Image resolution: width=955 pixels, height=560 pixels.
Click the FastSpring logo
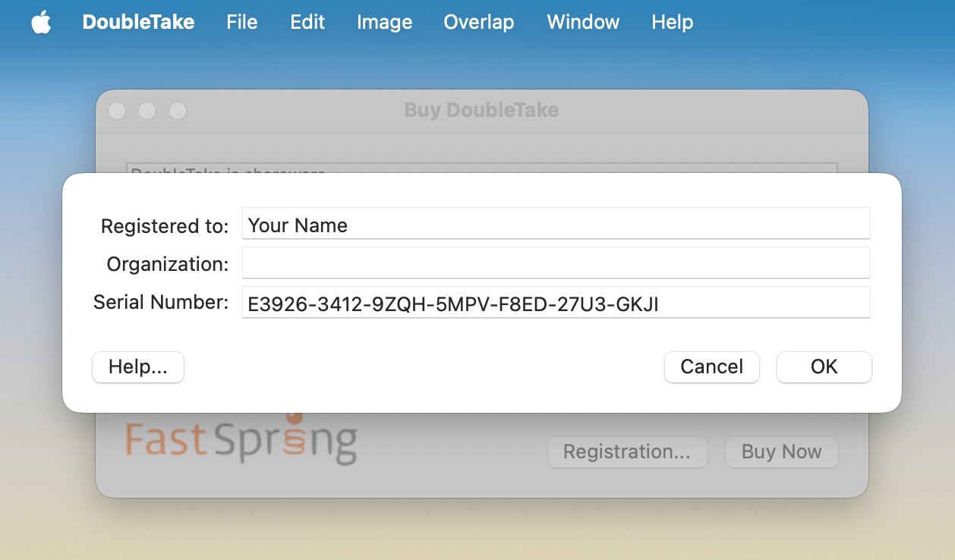[241, 439]
